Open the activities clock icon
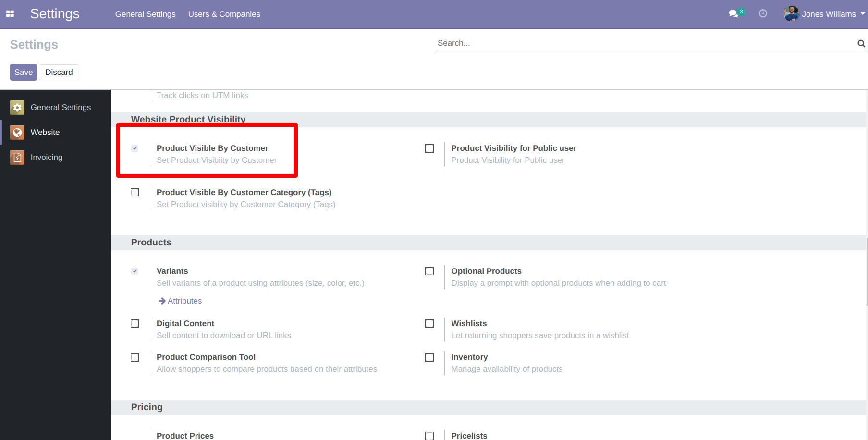 coord(763,14)
